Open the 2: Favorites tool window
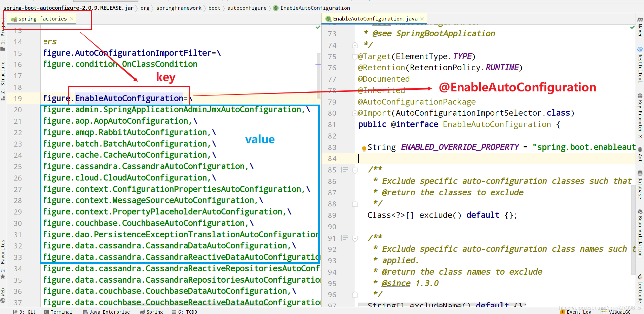 [3, 259]
